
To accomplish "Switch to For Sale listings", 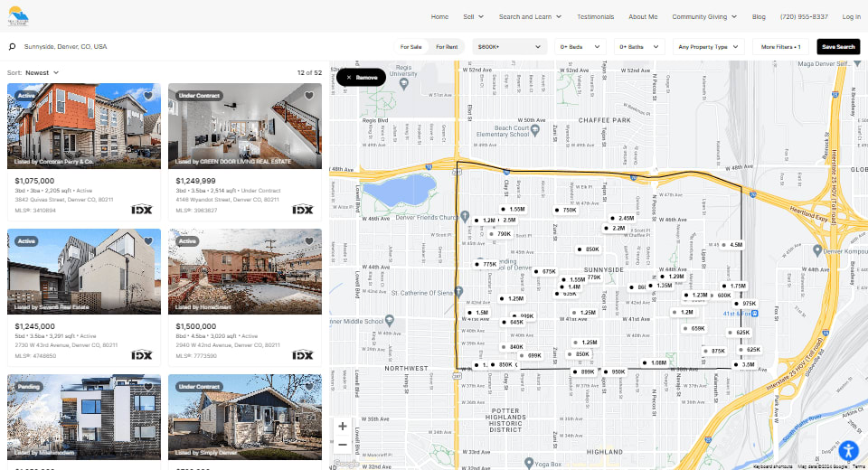I will [x=410, y=46].
